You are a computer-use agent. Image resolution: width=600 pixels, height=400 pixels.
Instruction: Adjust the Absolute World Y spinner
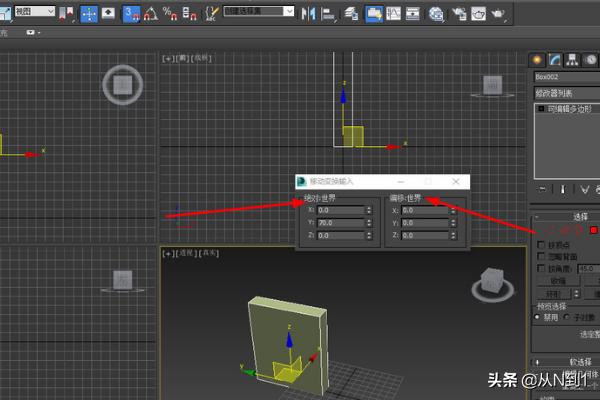pos(369,223)
